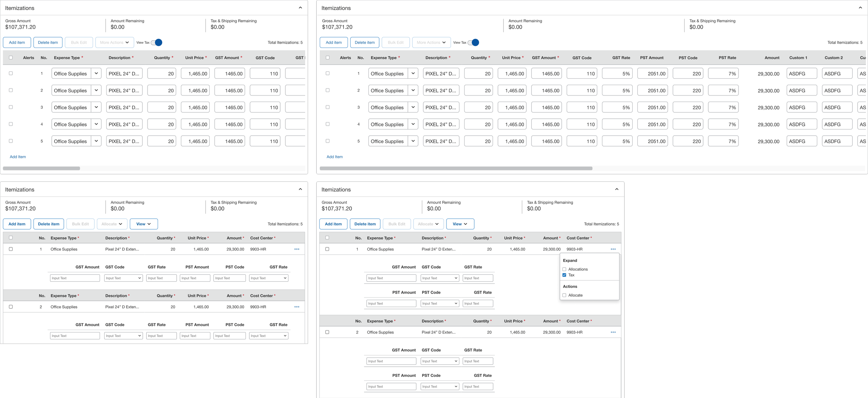Click row 2 GST Amount input in bottom-right panel

click(391, 361)
